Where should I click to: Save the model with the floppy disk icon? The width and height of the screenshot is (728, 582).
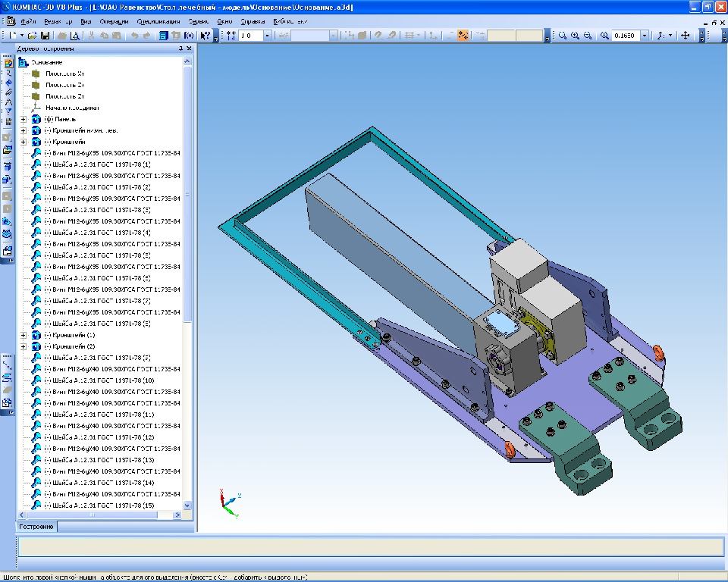[45, 36]
